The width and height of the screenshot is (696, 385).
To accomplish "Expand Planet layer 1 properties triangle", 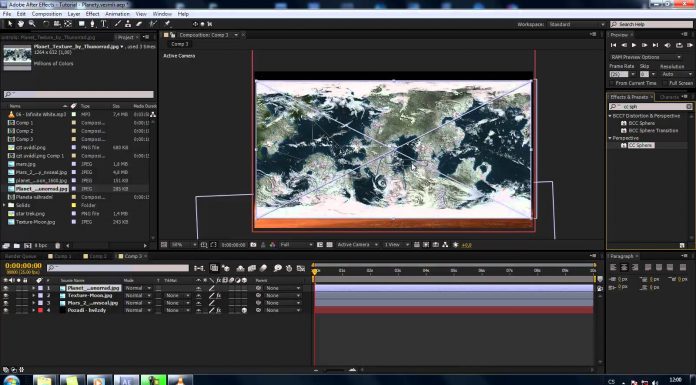I will pyautogui.click(x=33, y=288).
